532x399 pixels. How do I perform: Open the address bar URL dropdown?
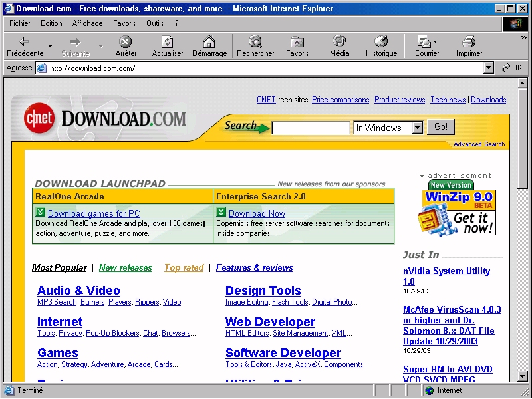488,68
